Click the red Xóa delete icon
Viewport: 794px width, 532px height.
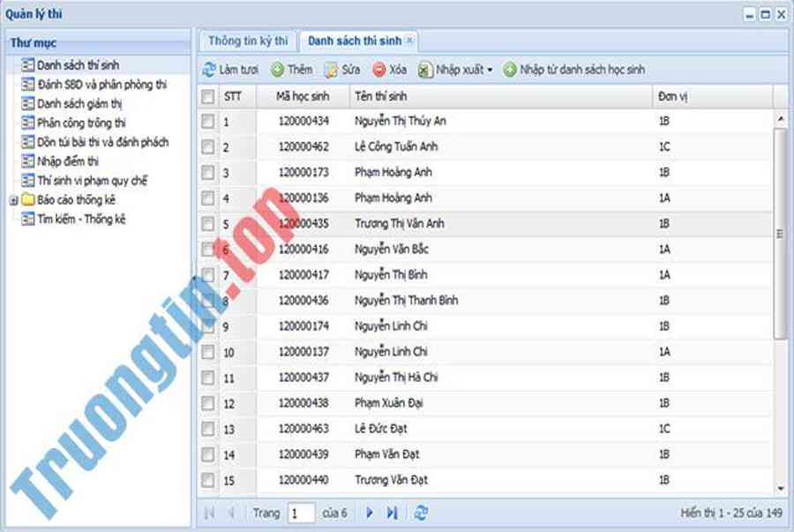(379, 70)
